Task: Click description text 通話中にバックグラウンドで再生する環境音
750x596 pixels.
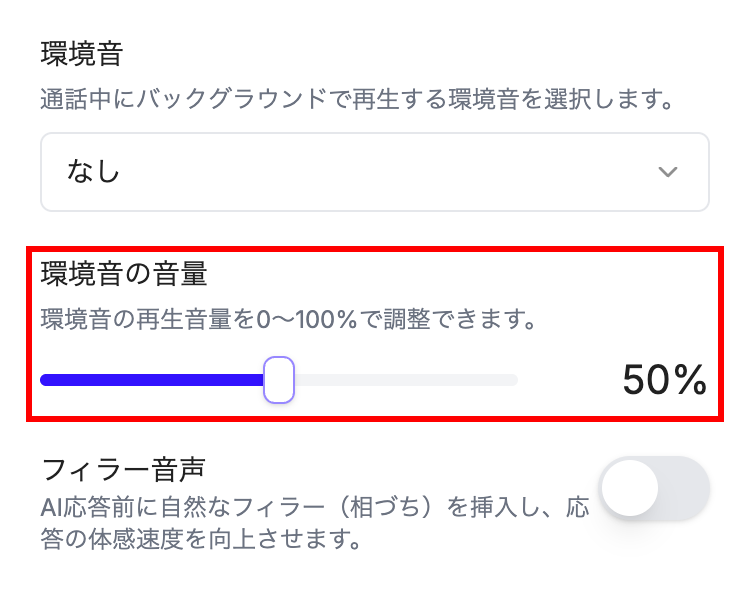Action: pos(279,99)
